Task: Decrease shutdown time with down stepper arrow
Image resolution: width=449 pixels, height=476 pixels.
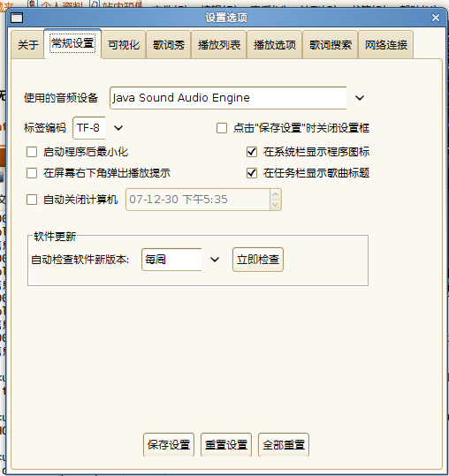Action: (x=275, y=205)
